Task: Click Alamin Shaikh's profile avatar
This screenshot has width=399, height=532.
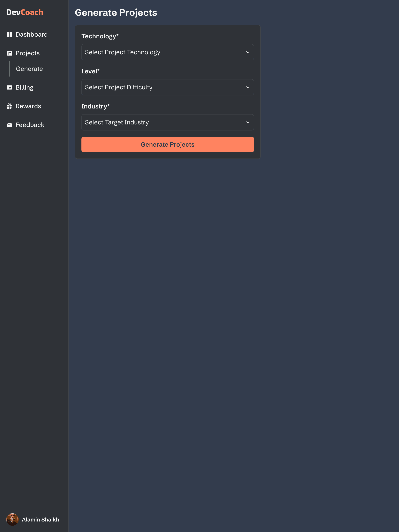Action: (13, 520)
